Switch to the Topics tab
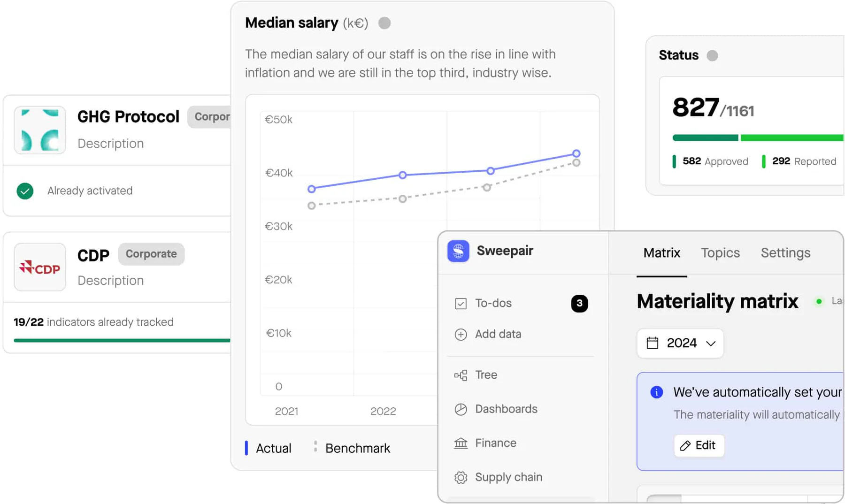Screen dimensions: 845x504 click(x=720, y=253)
